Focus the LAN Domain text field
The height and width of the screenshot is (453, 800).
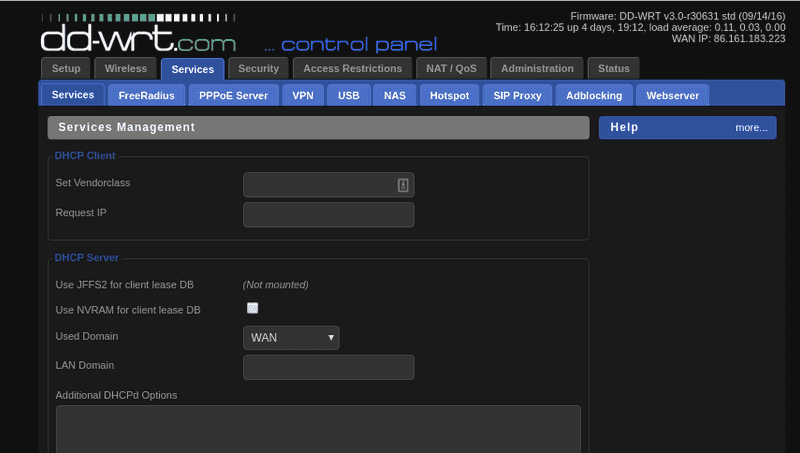pos(328,367)
